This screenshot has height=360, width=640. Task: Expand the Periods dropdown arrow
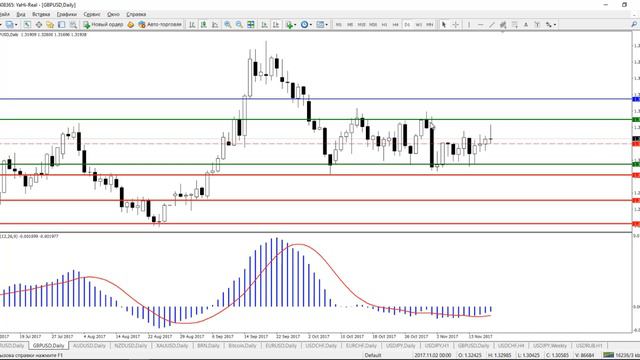pos(311,24)
